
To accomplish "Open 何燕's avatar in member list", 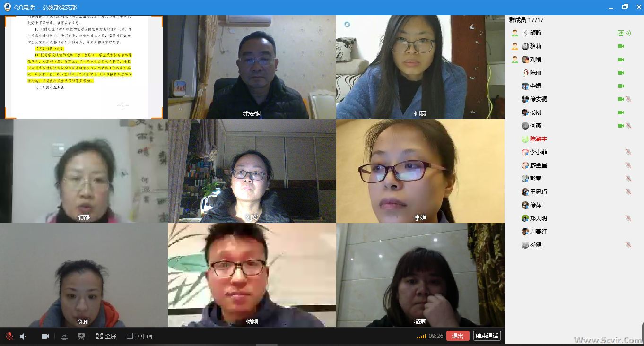I will click(525, 126).
